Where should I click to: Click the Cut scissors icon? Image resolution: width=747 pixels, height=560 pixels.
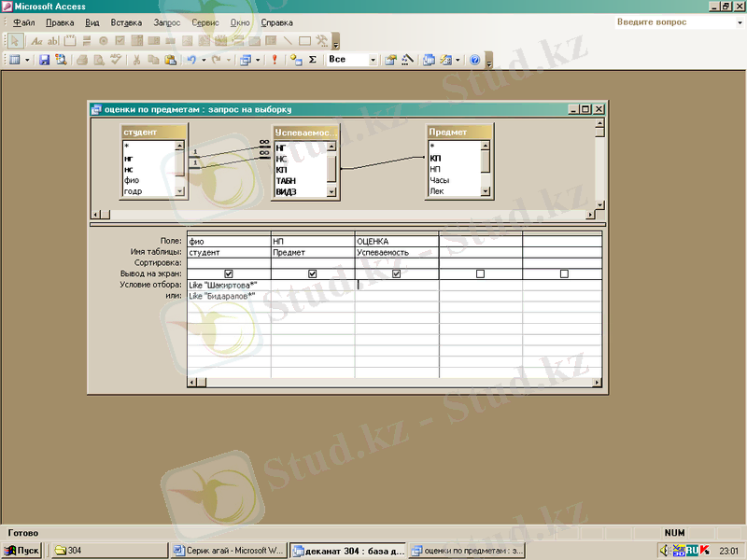pos(136,60)
